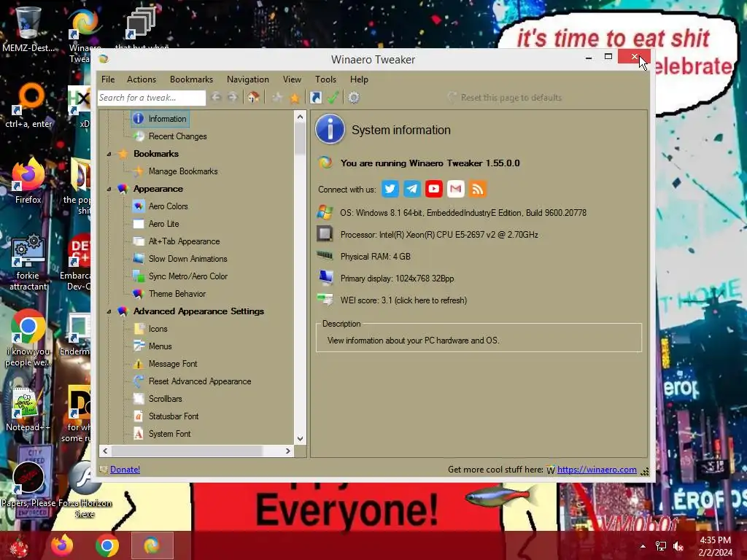Click the Recycle Bin desktop icon
The height and width of the screenshot is (560, 747).
click(x=28, y=28)
